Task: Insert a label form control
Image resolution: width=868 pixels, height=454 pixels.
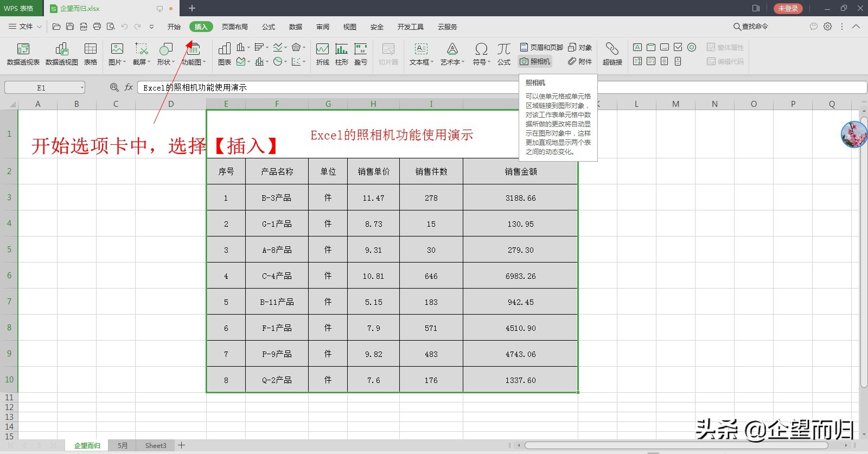Action: pyautogui.click(x=637, y=47)
